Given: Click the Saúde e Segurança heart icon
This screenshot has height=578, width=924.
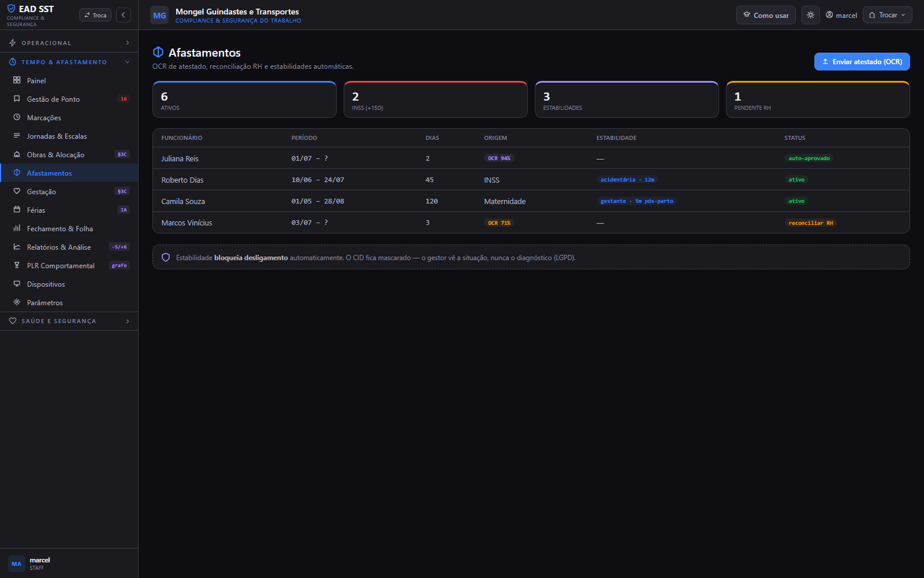Looking at the screenshot, I should point(13,321).
